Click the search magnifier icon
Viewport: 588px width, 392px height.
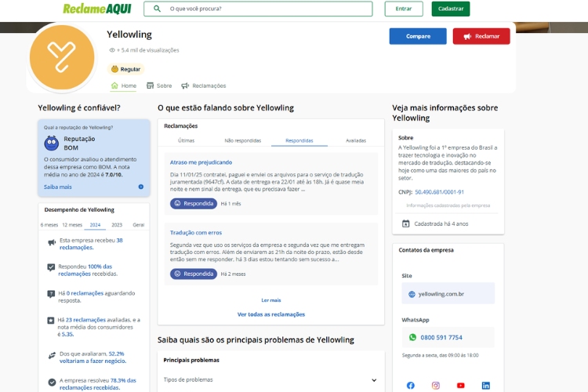157,9
